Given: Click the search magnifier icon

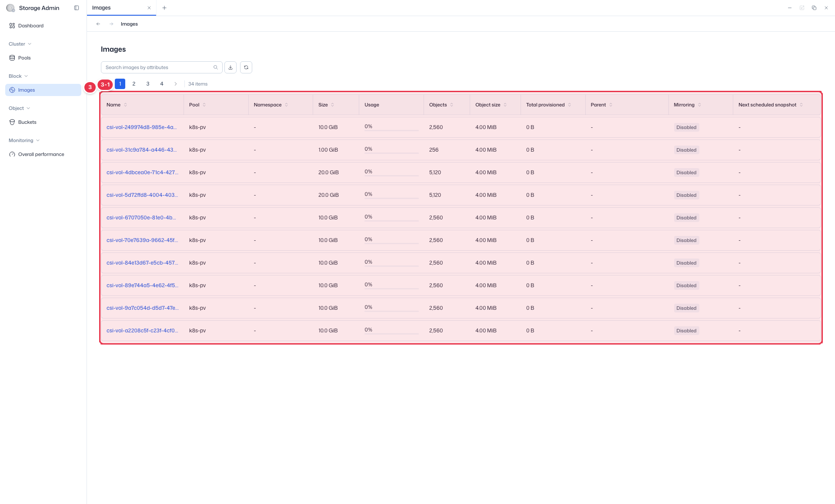Looking at the screenshot, I should pos(216,67).
